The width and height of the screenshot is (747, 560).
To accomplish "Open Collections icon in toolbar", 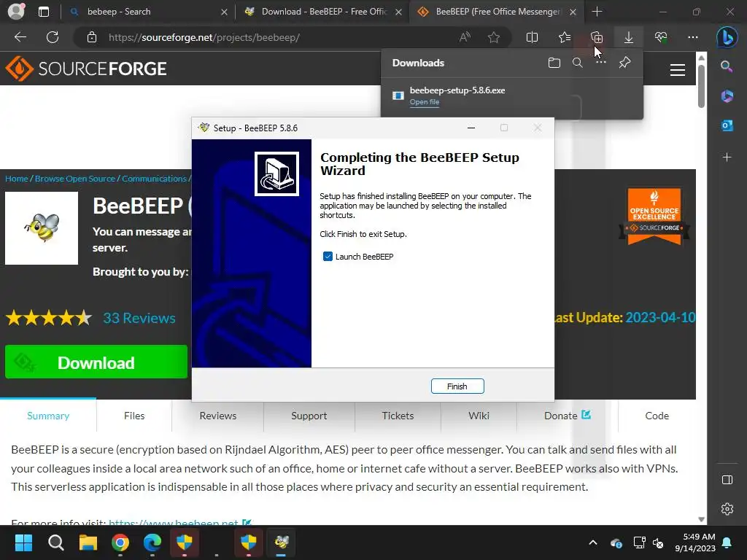I will pos(597,37).
